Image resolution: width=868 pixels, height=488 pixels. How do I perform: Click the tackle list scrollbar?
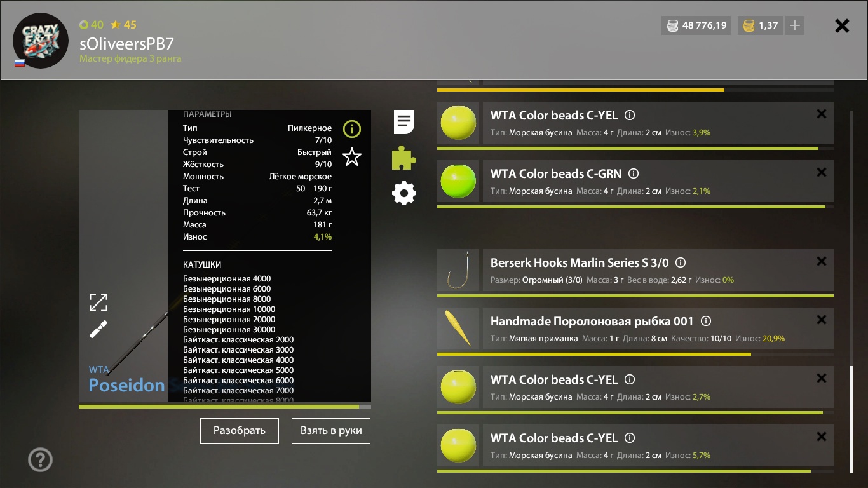(x=851, y=418)
